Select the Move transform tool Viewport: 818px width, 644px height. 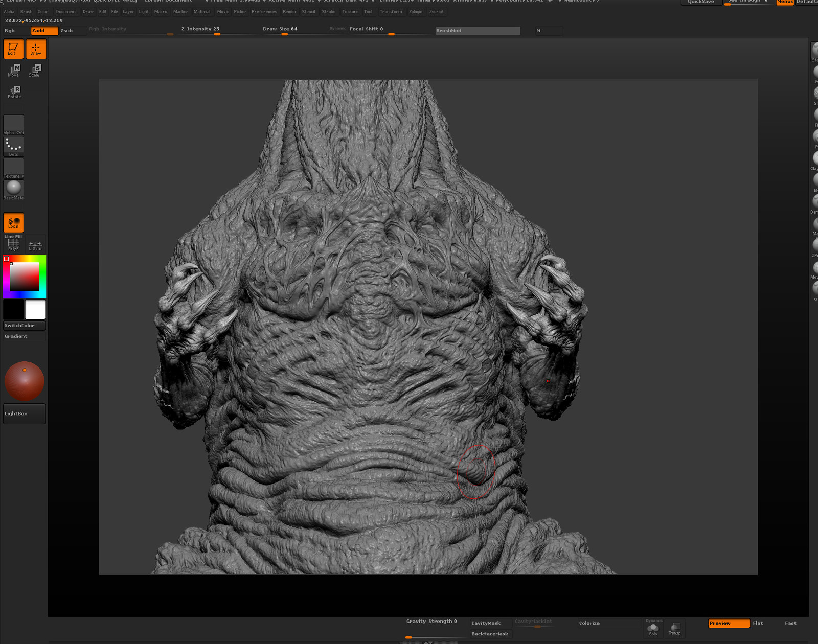click(x=14, y=71)
